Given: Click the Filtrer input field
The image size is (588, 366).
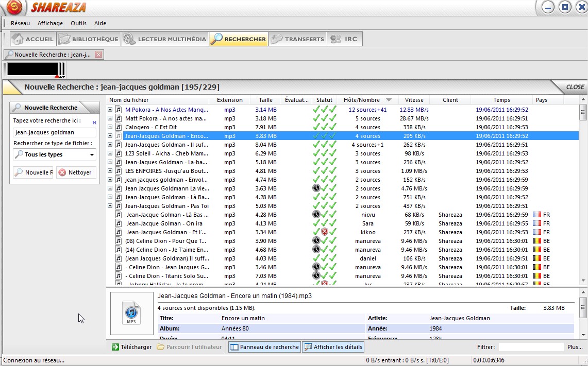Looking at the screenshot, I should pos(531,347).
